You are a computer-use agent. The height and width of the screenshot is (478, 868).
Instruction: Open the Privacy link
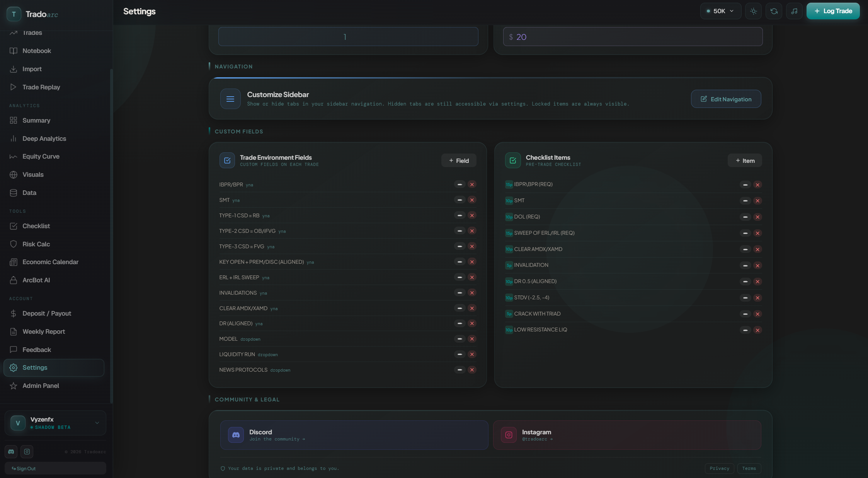point(719,468)
